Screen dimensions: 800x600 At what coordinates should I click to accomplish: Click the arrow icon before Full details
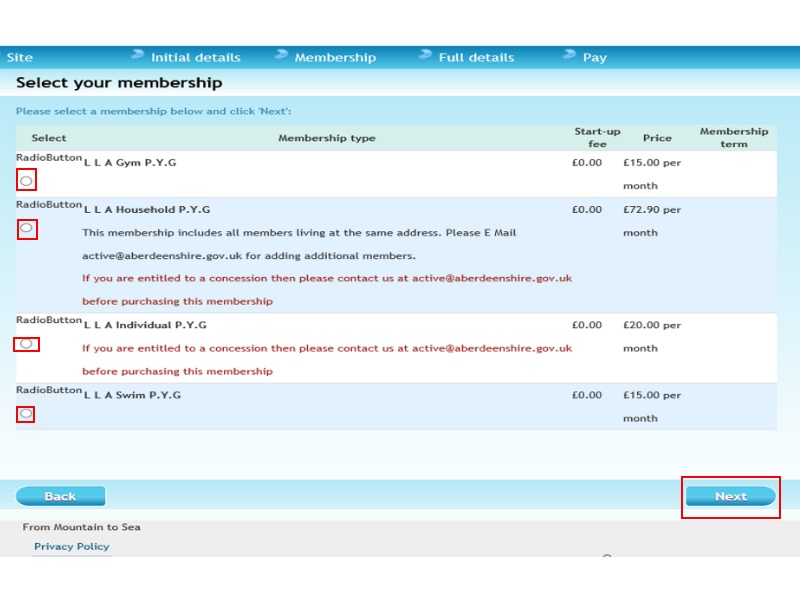(x=426, y=55)
